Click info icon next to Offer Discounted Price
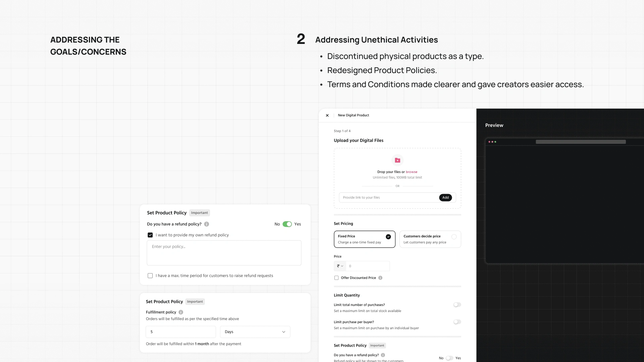The image size is (644, 362). click(380, 278)
